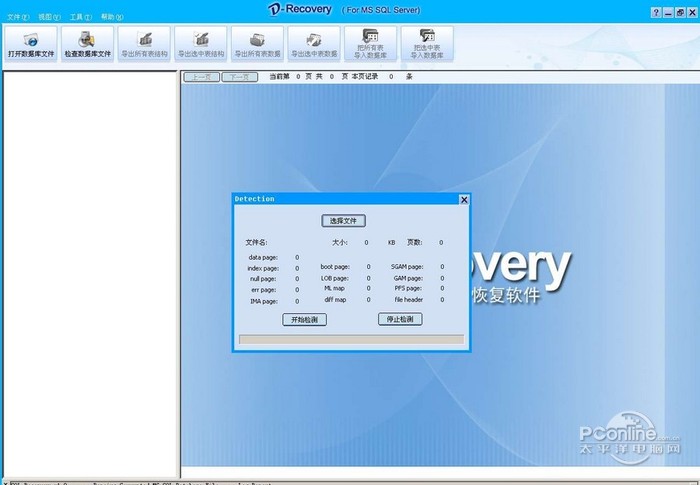The image size is (700, 485).
Task: Click the 当前第 label in page bar
Action: (279, 77)
